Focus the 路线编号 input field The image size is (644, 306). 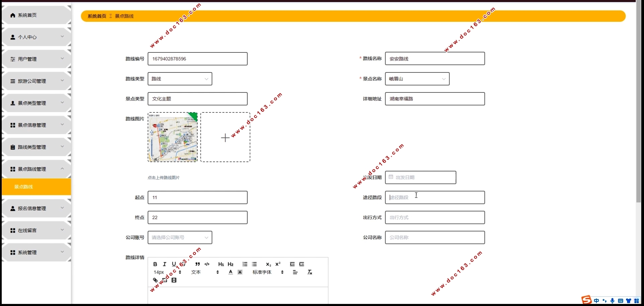(x=198, y=59)
